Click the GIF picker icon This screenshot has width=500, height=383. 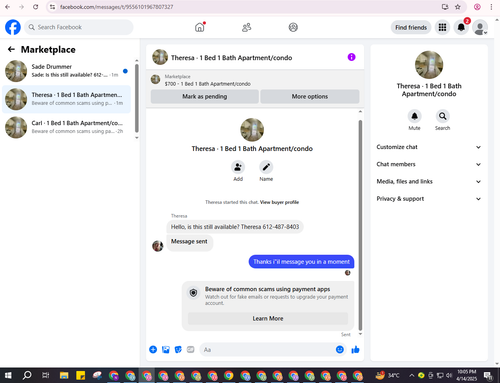190,349
